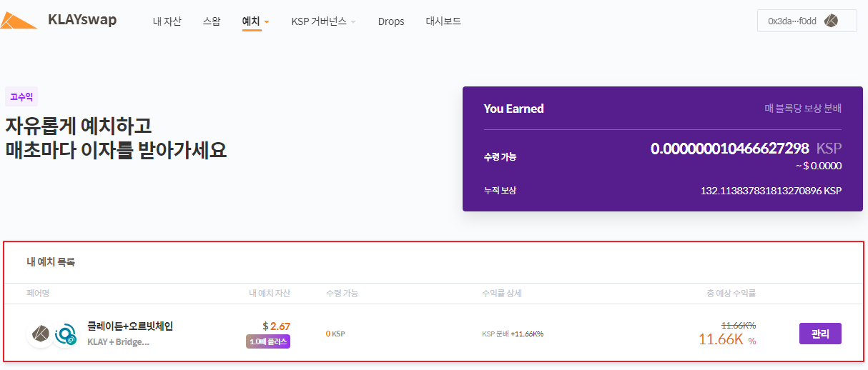Click the Orbit Chain token icon
The width and height of the screenshot is (868, 370).
[66, 334]
